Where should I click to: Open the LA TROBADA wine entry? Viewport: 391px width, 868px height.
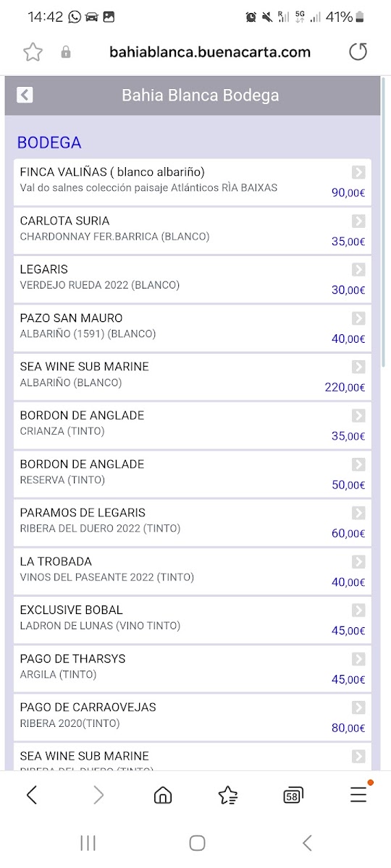193,571
